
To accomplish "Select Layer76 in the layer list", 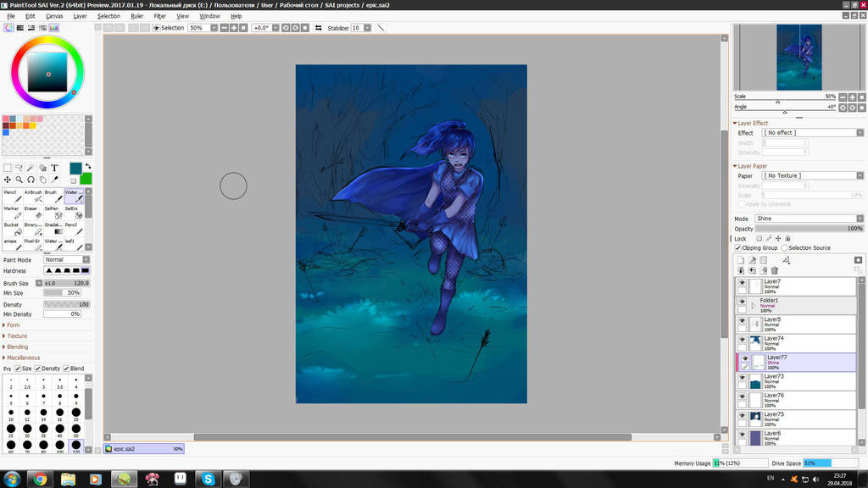I will pyautogui.click(x=796, y=400).
